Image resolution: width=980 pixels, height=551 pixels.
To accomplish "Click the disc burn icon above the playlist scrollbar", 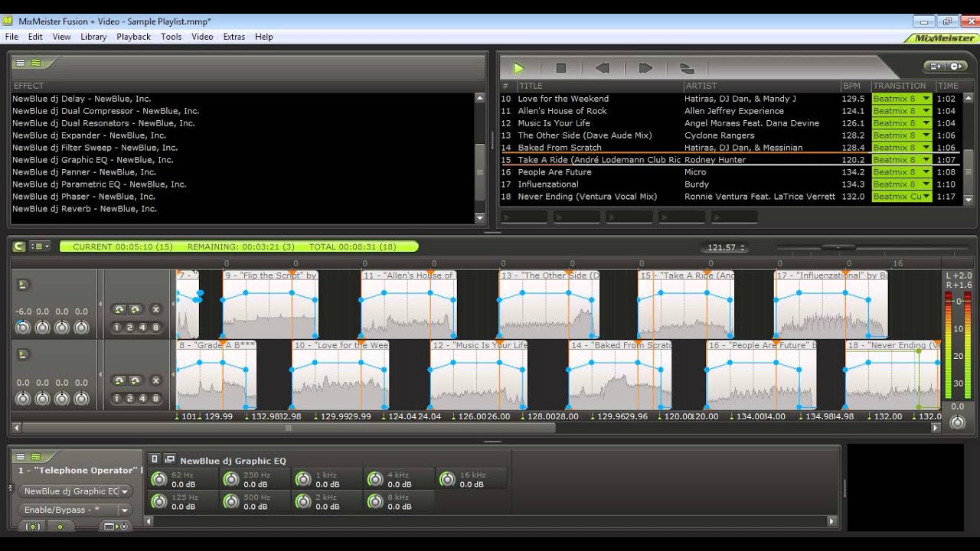I will click(x=955, y=67).
